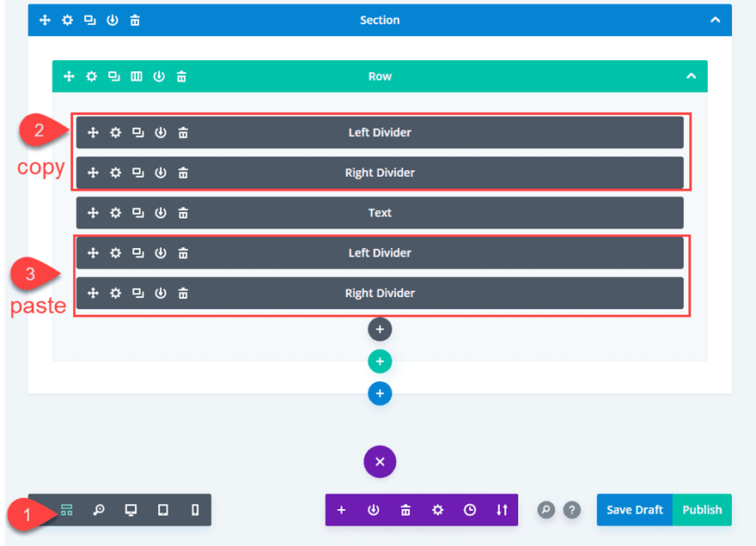Open first Left Divider settings gear
This screenshot has height=546, width=756.
coord(115,132)
